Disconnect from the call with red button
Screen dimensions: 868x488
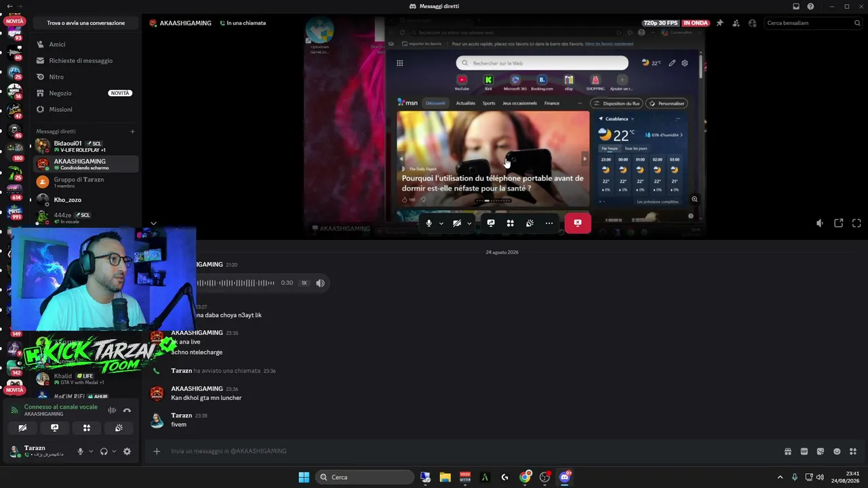point(578,223)
